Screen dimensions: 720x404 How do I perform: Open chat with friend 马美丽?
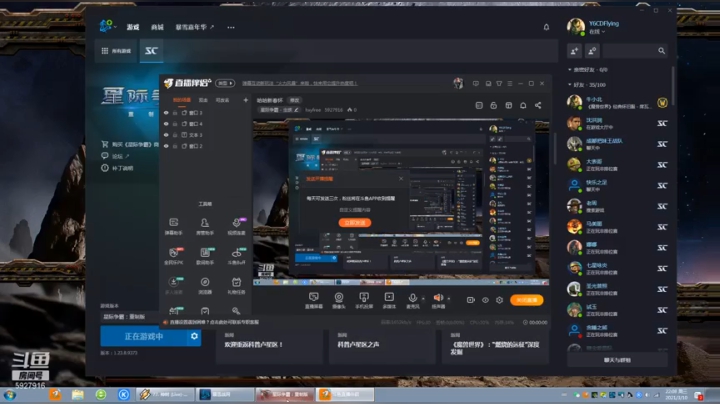pyautogui.click(x=617, y=227)
